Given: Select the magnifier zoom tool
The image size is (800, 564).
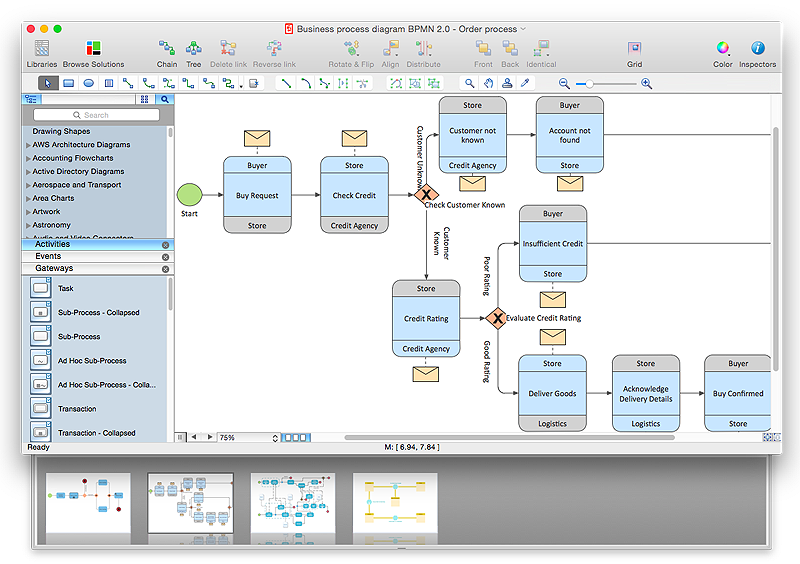Looking at the screenshot, I should [x=469, y=83].
